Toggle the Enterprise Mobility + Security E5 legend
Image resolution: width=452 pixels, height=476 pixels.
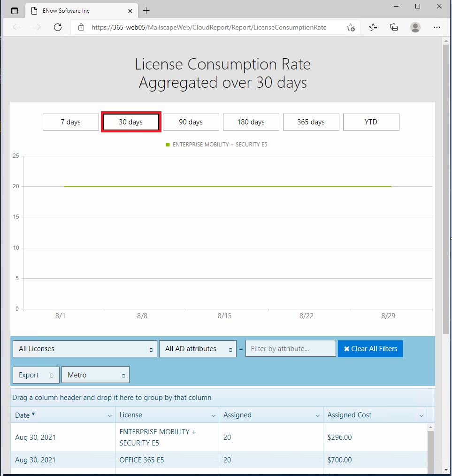tap(217, 145)
